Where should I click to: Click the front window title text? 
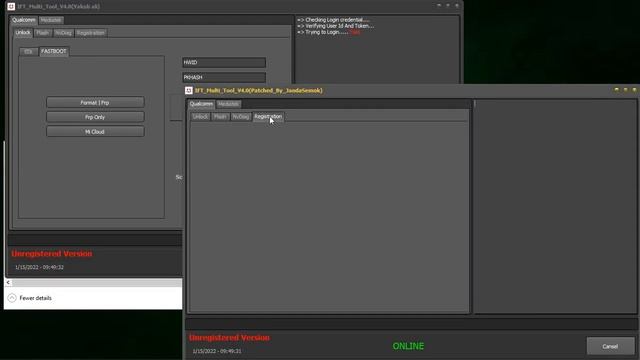258,90
